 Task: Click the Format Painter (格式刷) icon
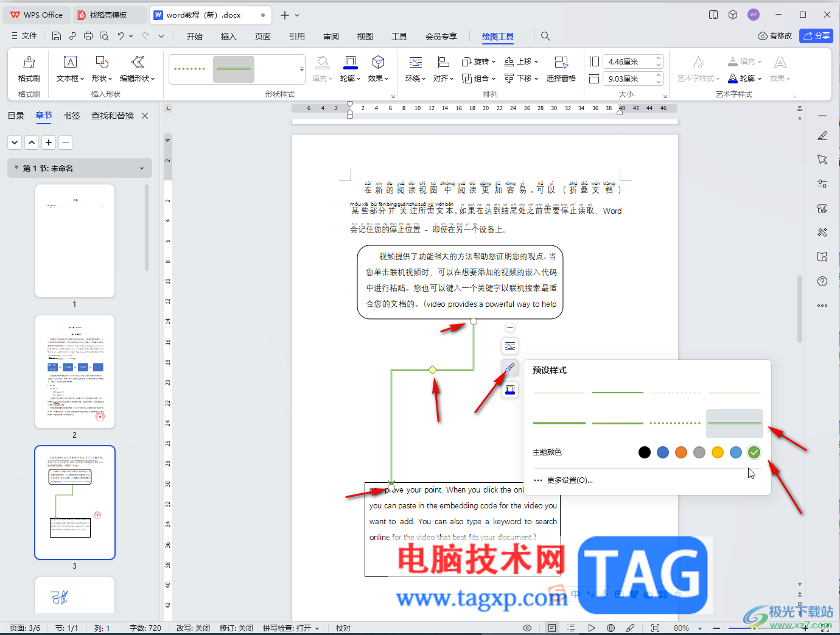click(x=29, y=63)
